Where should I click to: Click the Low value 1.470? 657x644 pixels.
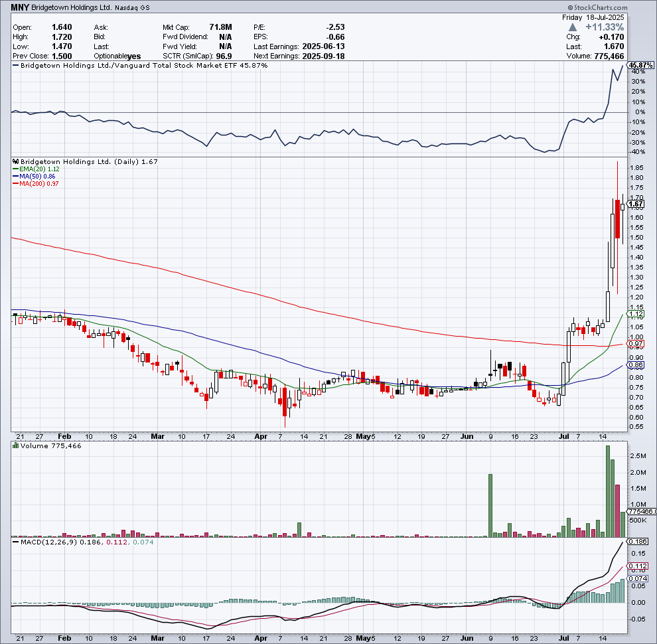62,46
